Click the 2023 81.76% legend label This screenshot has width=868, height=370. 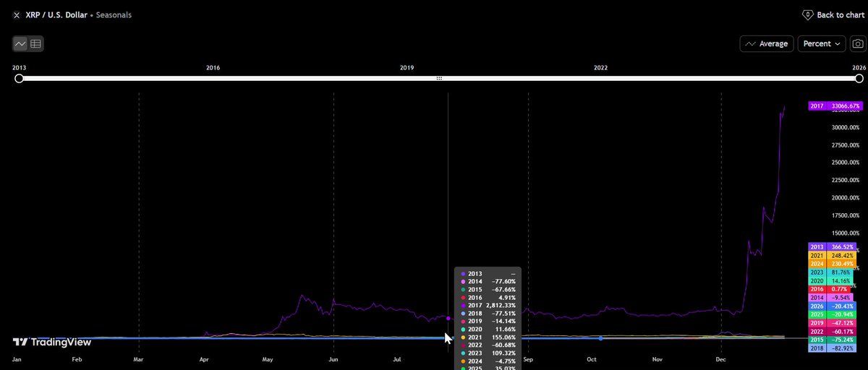830,272
